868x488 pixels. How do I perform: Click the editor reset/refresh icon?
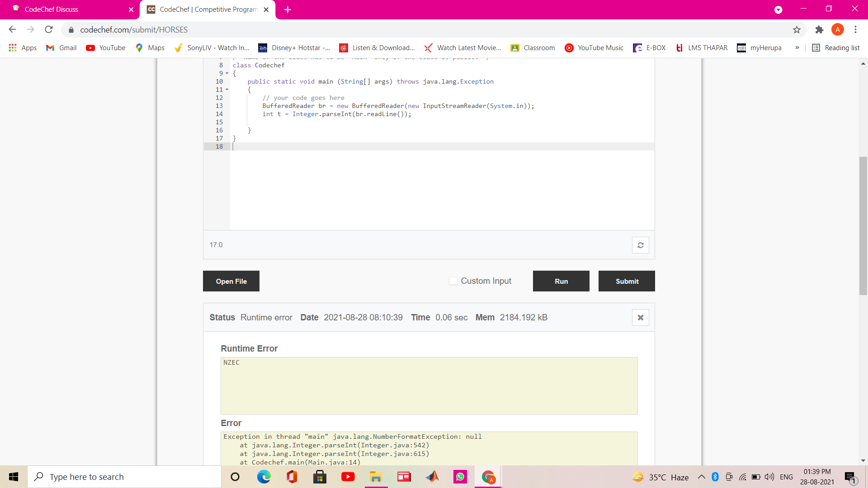point(640,245)
